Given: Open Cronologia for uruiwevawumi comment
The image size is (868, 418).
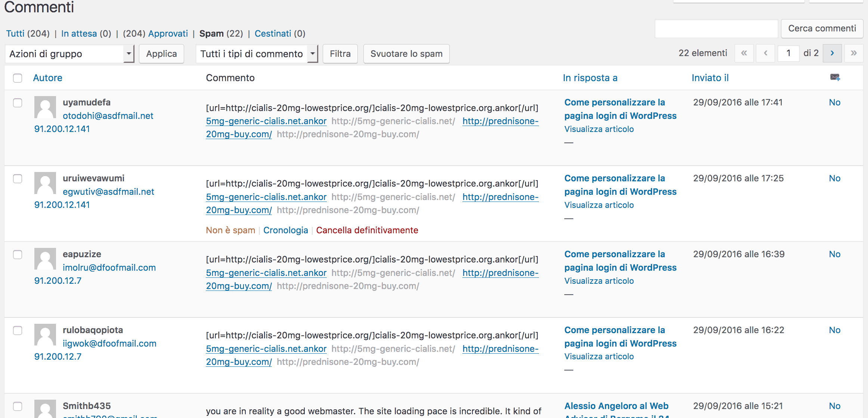Looking at the screenshot, I should (286, 230).
